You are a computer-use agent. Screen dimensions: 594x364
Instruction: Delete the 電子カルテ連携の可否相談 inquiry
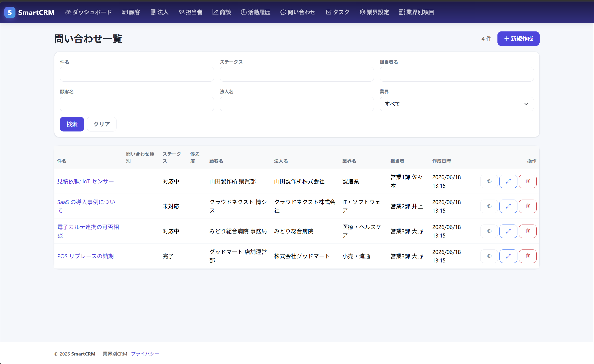point(528,231)
